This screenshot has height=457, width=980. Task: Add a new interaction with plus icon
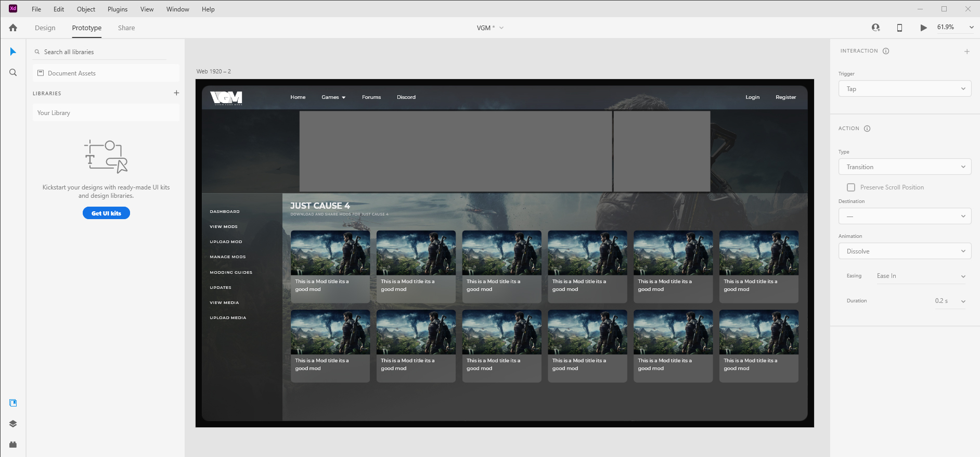pyautogui.click(x=966, y=52)
